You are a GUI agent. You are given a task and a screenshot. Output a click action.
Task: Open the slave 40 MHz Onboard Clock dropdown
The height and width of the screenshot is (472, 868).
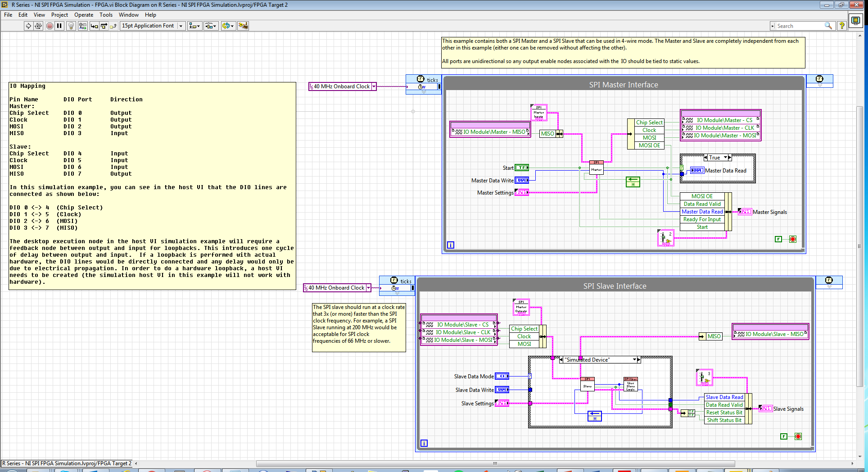coord(368,288)
